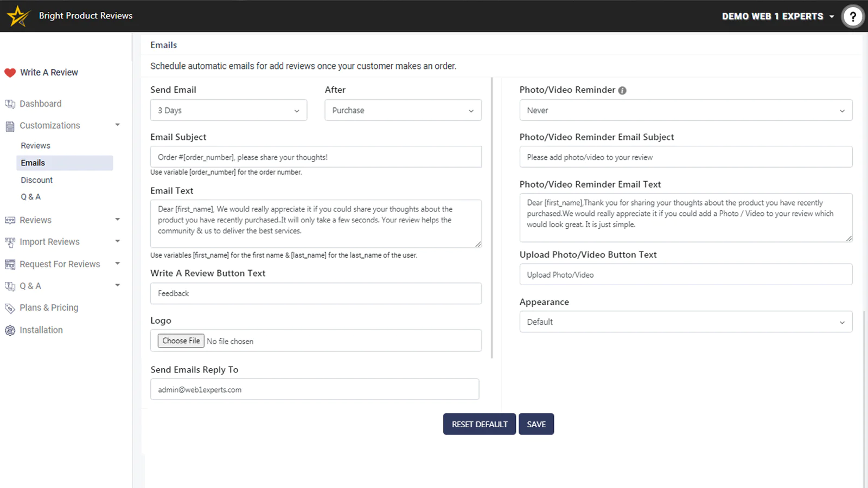The width and height of the screenshot is (868, 488).
Task: Click the Import Reviews sidebar icon
Action: [x=10, y=242]
